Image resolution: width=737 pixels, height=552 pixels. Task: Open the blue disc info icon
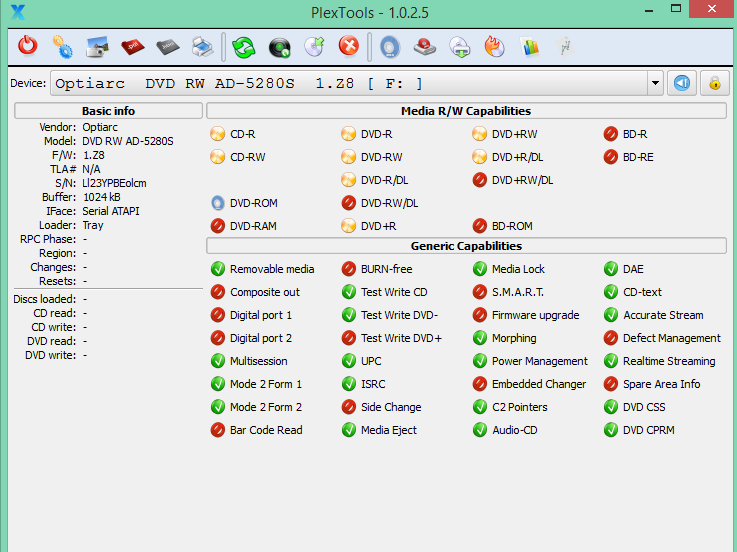390,47
